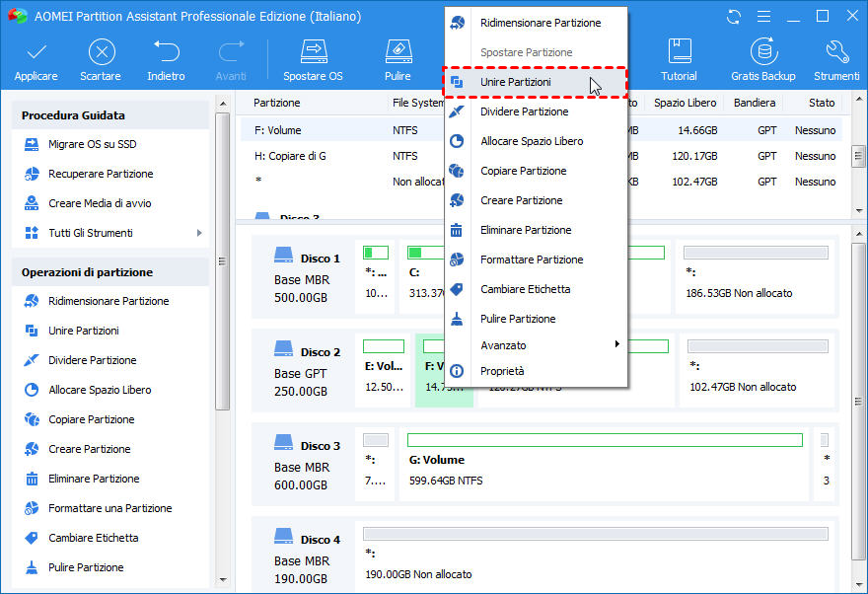Choose Eliminare Partizione from context menu
Image resolution: width=868 pixels, height=594 pixels.
pos(536,230)
